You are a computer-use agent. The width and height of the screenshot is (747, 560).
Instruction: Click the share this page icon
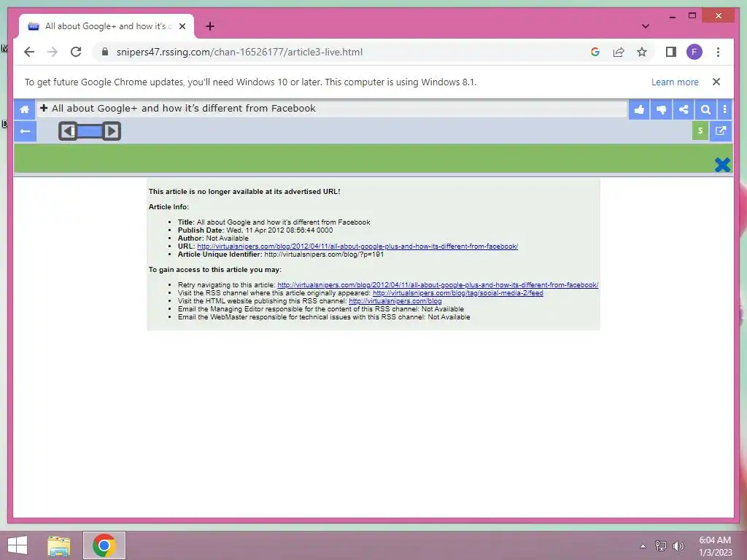(619, 52)
